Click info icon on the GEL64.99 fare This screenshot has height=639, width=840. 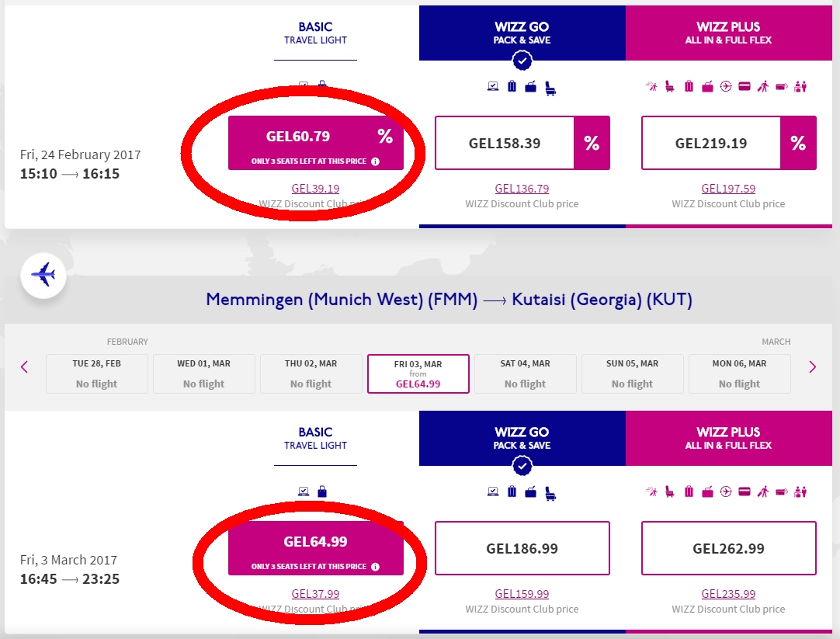point(375,567)
